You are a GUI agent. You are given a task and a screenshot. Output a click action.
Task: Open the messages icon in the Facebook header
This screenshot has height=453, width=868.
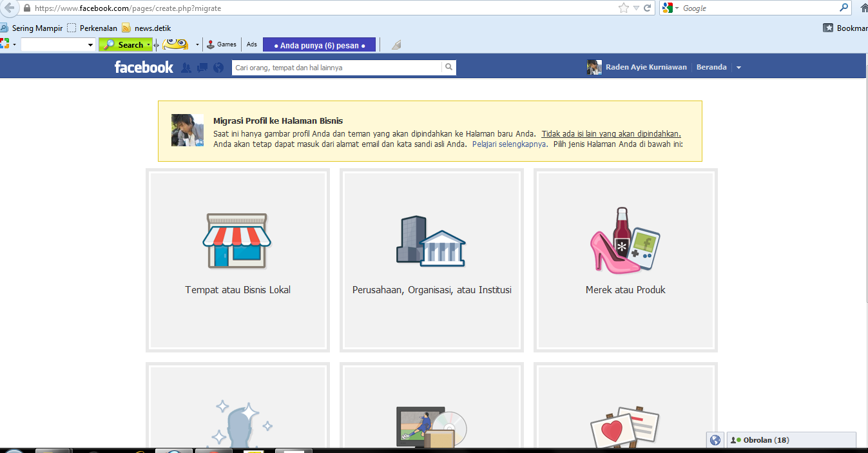pyautogui.click(x=202, y=67)
